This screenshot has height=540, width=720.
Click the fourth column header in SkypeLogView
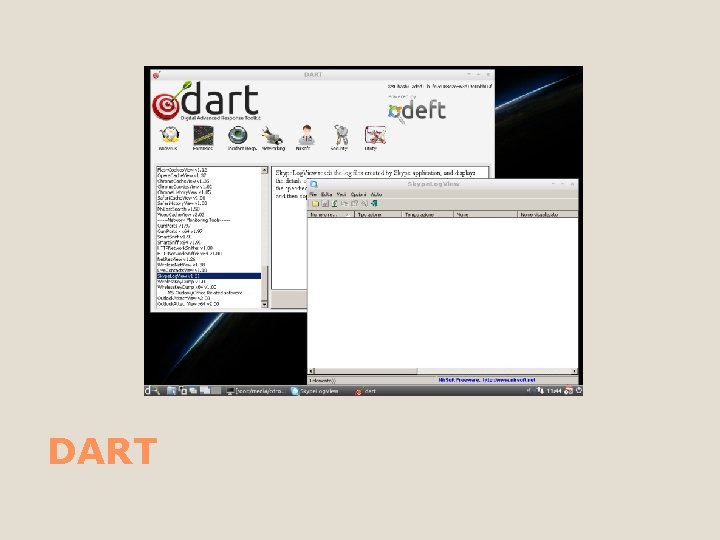click(x=486, y=214)
